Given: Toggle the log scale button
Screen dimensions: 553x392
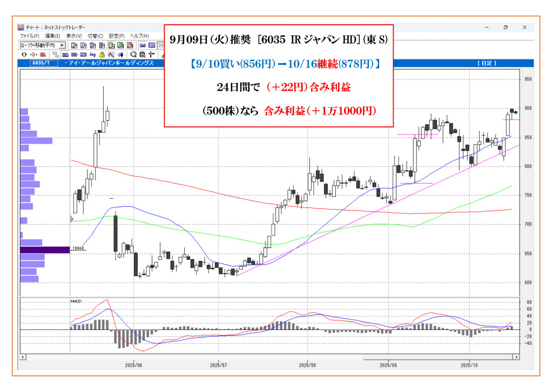Looking at the screenshot, I should click(x=92, y=55).
